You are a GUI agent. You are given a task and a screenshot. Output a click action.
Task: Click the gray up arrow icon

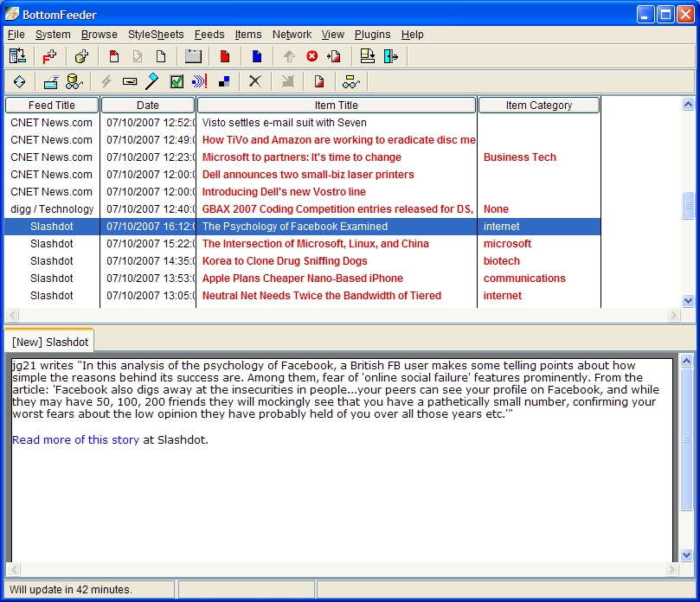tap(289, 57)
